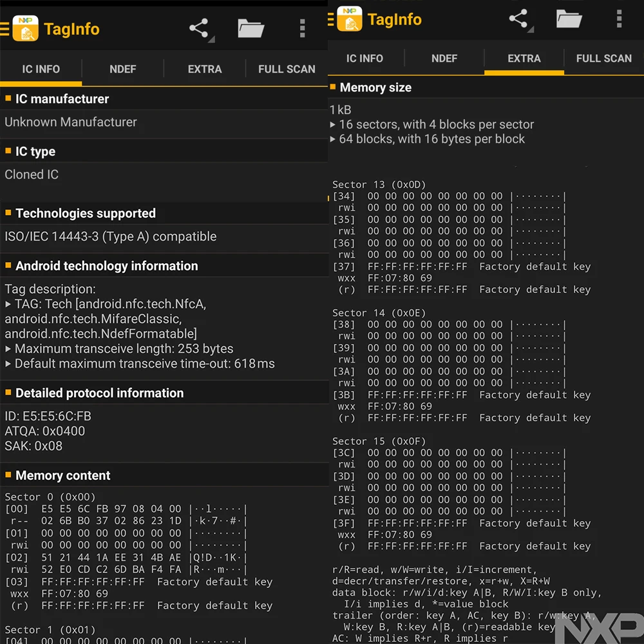644x644 pixels.
Task: Tap block [3C] hex row
Action: (450, 453)
